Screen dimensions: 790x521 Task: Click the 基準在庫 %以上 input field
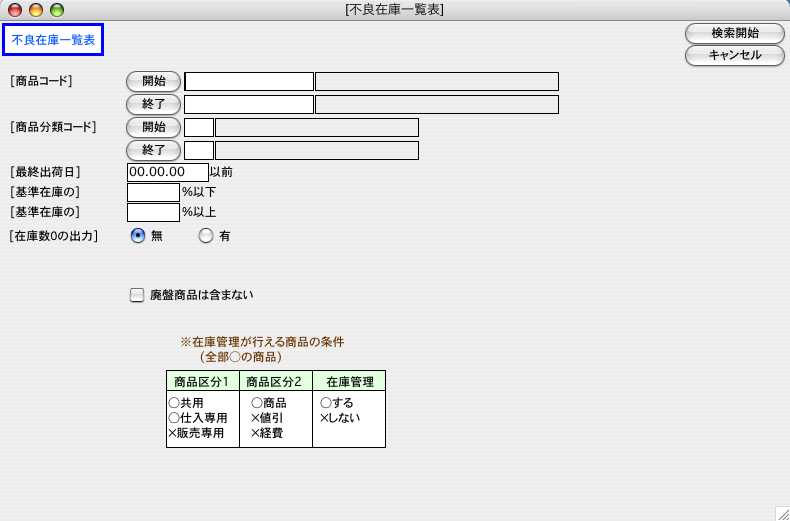[153, 212]
